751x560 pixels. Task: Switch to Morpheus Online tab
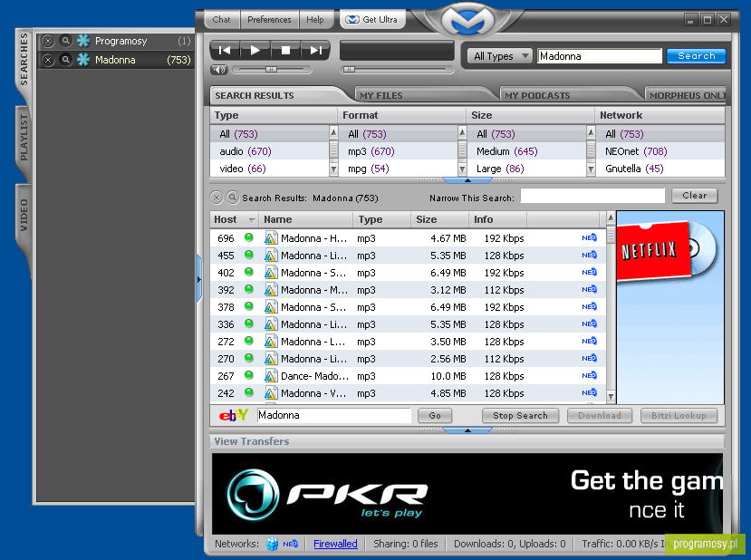pos(687,95)
